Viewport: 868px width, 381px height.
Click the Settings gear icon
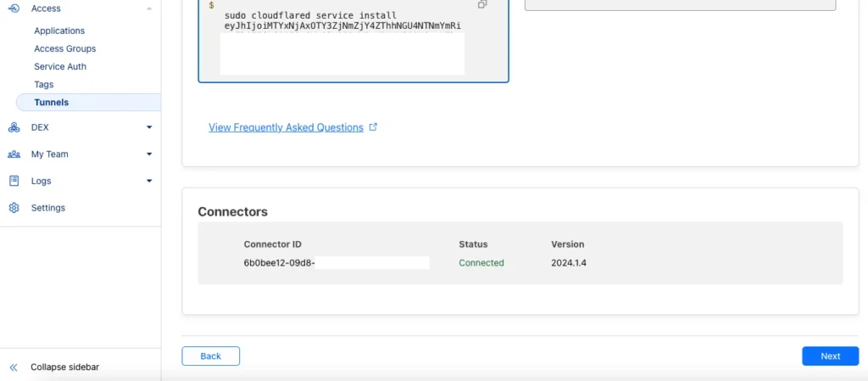pos(14,208)
